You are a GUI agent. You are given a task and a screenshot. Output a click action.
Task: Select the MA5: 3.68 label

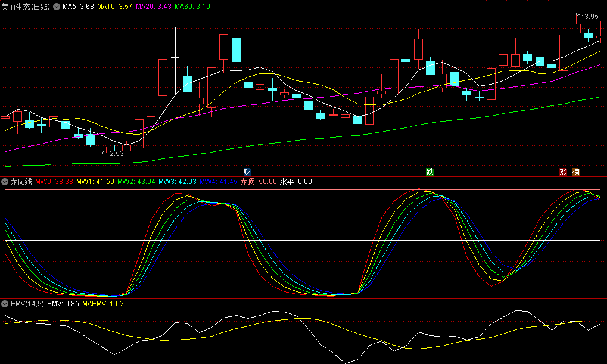[x=78, y=7]
